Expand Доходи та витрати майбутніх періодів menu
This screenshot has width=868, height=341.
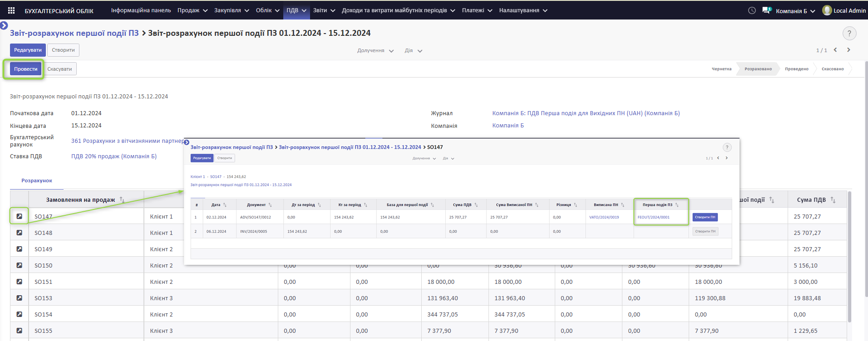(x=398, y=10)
